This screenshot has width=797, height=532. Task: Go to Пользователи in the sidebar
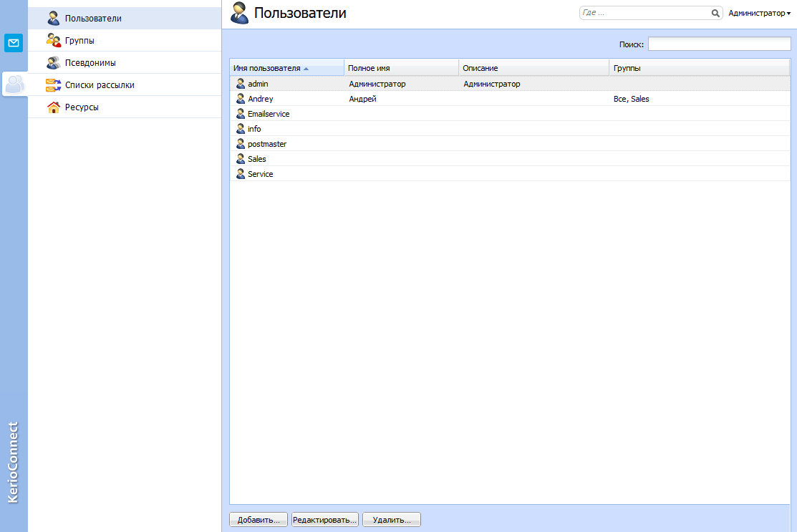[93, 19]
